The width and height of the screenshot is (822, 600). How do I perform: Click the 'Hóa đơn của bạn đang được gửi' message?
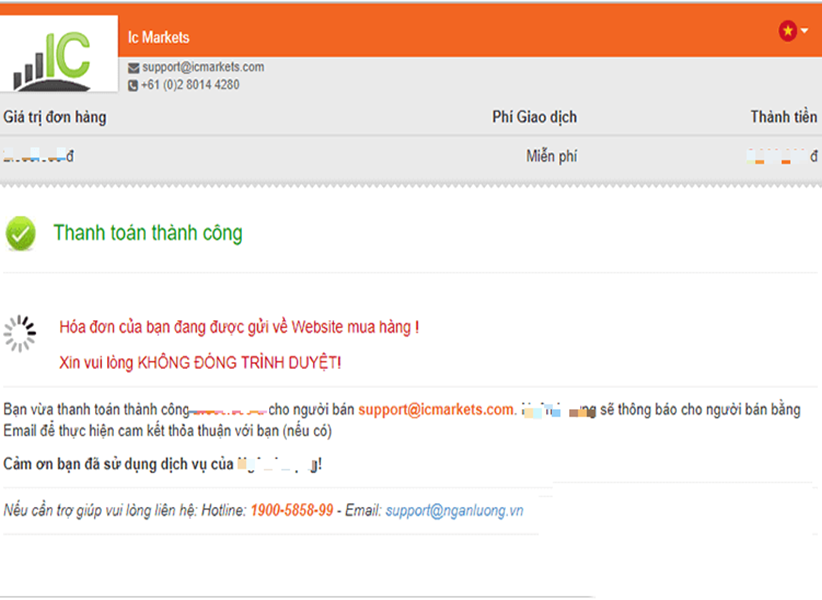click(x=239, y=327)
